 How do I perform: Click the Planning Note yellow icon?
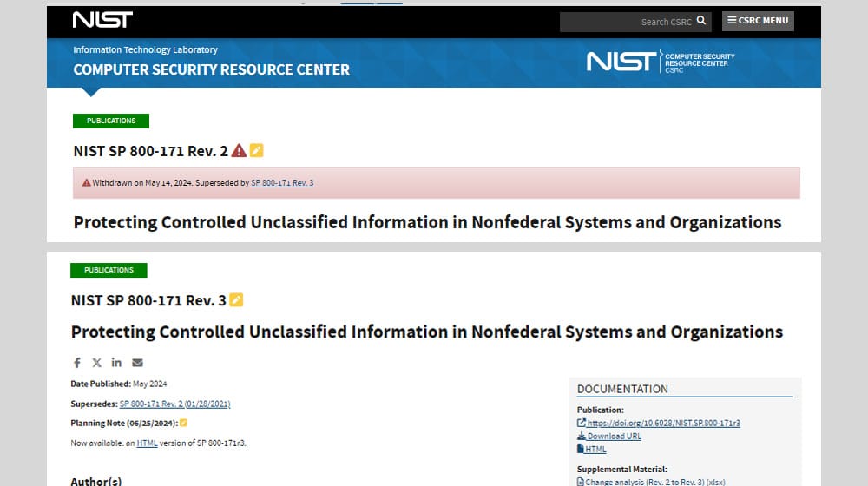point(183,424)
